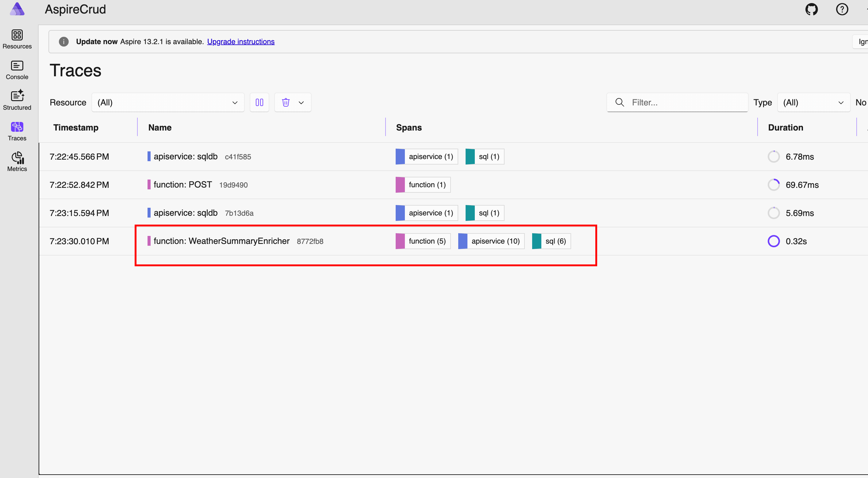Focus the Filter search field
868x478 pixels.
pyautogui.click(x=684, y=102)
